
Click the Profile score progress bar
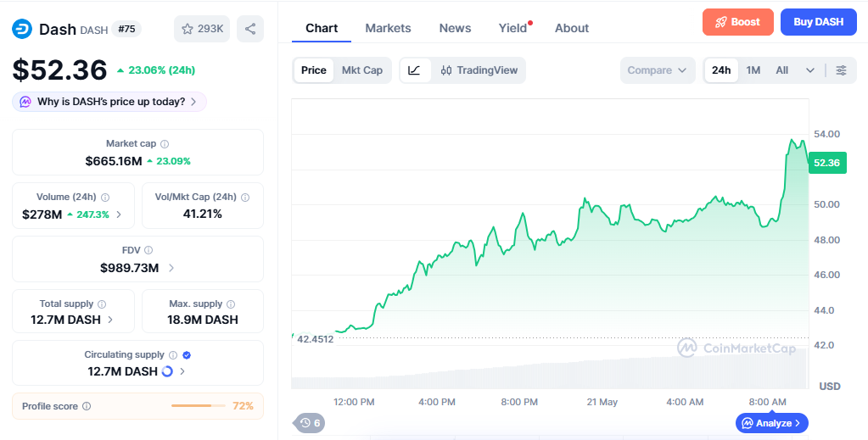coord(199,406)
